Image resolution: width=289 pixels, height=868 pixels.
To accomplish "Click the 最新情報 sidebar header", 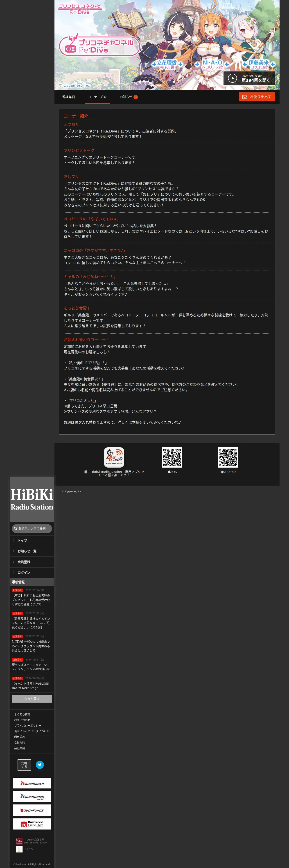I will tap(32, 582).
